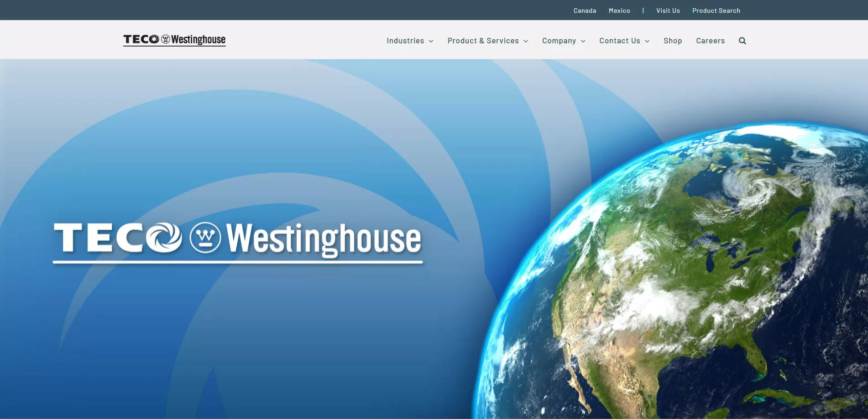
Task: Visit the Careers page
Action: tap(711, 41)
